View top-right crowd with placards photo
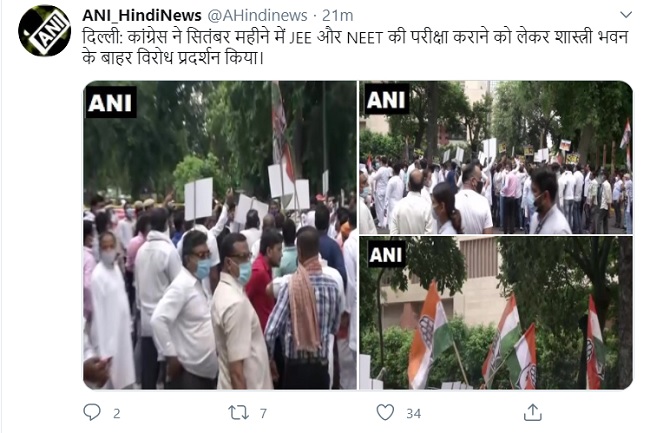 coord(496,157)
